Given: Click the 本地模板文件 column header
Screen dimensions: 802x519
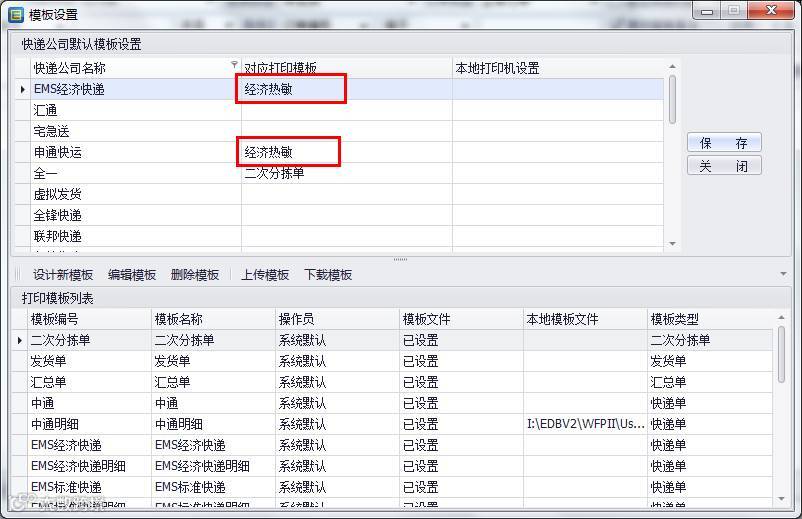Looking at the screenshot, I should click(585, 319).
